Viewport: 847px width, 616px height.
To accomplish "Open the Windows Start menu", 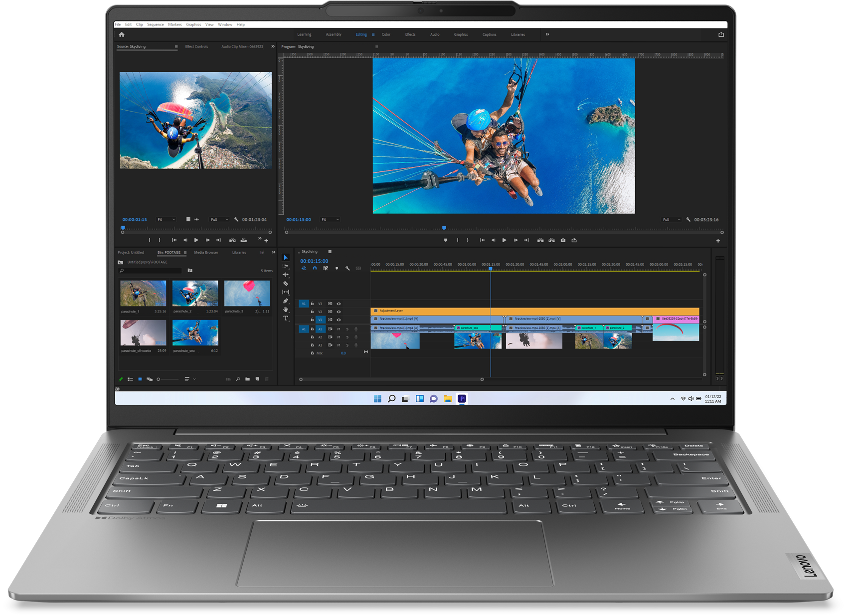I will pyautogui.click(x=377, y=398).
